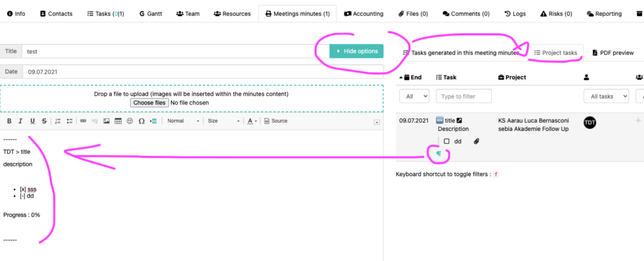Open the emoji smiley picker
Viewport: 644px width, 261px height.
[x=130, y=121]
